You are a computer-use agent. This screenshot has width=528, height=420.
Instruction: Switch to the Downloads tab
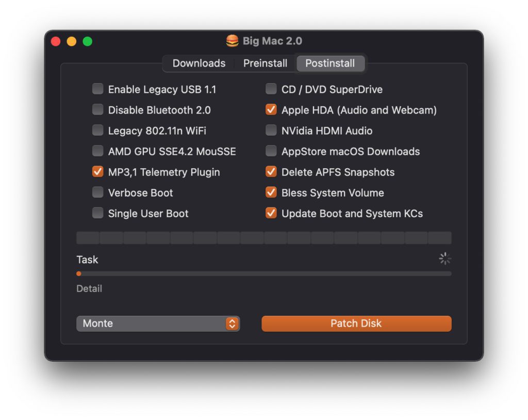[x=199, y=63]
